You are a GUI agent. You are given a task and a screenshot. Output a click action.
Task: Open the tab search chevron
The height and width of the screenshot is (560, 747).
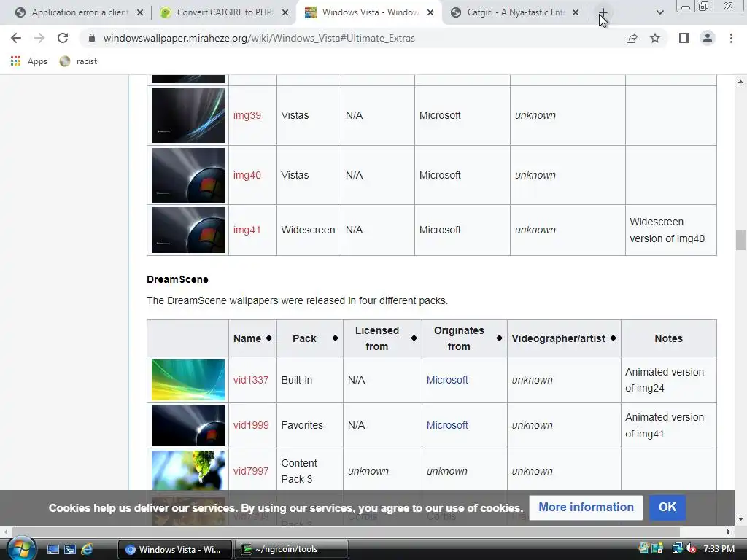click(659, 13)
